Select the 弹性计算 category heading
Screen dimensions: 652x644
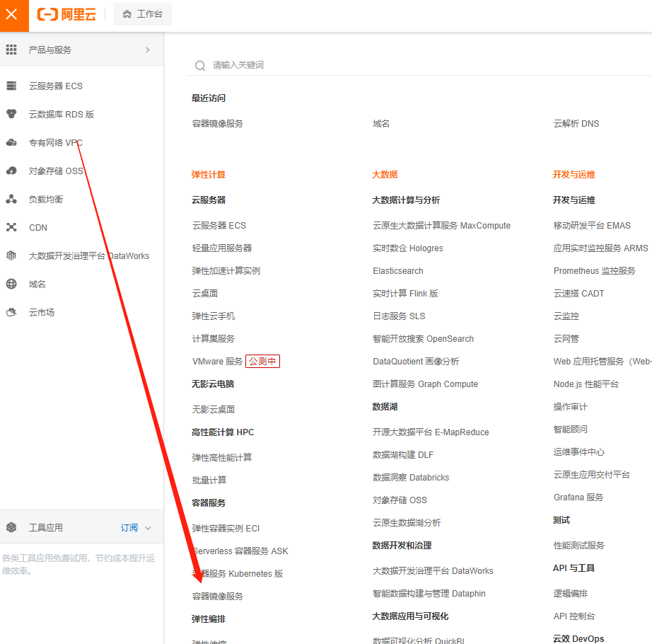pyautogui.click(x=209, y=175)
